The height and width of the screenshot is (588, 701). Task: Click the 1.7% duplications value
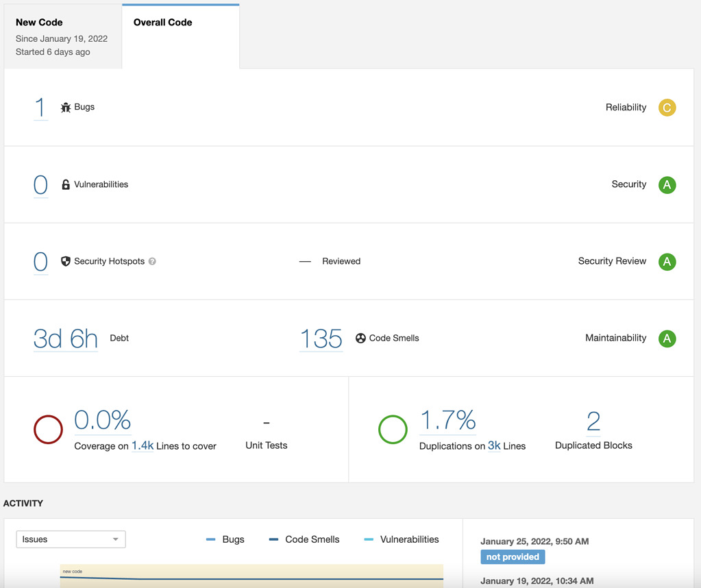447,419
